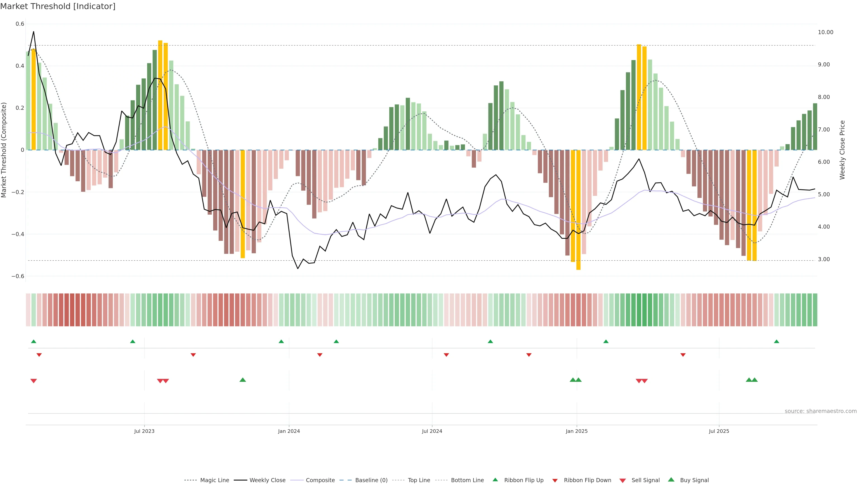The image size is (868, 488).
Task: Click the Market Threshold [Indicator] title
Action: click(58, 6)
